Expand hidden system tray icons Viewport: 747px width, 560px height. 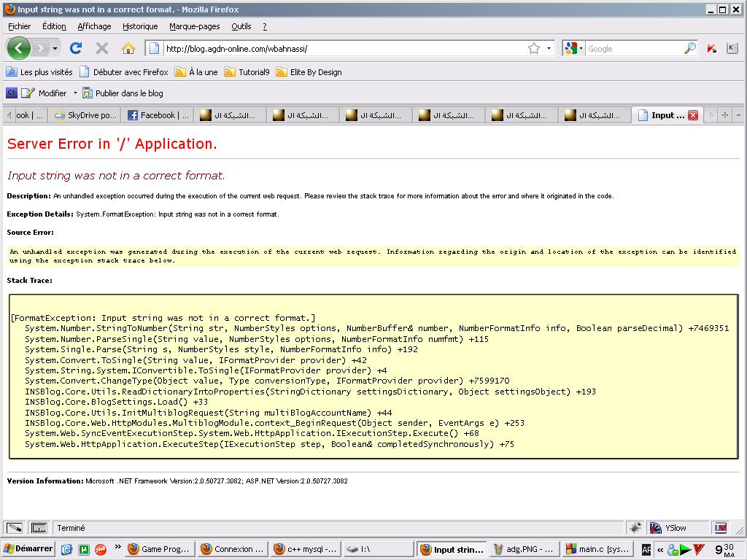(659, 550)
